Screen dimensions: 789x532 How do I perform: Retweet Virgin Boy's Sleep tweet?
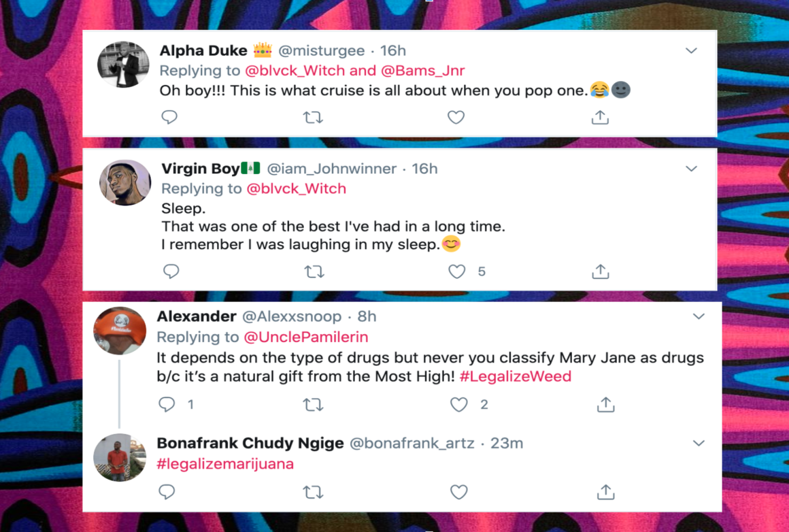point(314,271)
